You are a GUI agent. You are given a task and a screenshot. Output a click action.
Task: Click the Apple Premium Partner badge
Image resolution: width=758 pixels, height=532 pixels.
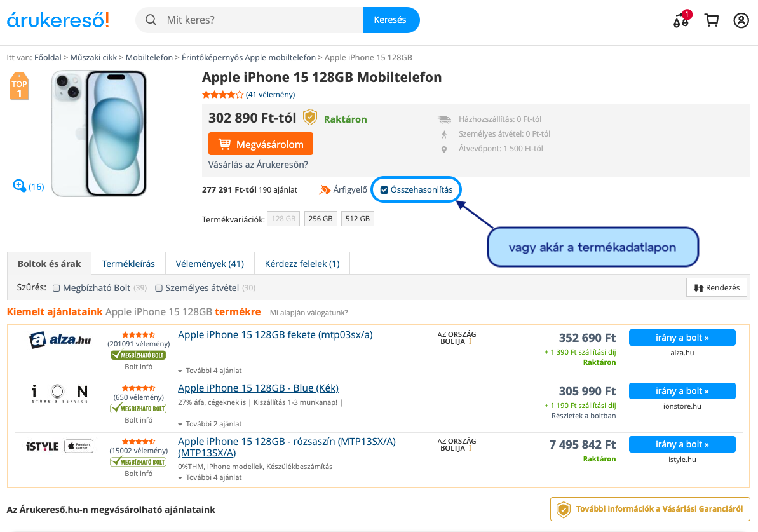click(x=79, y=446)
